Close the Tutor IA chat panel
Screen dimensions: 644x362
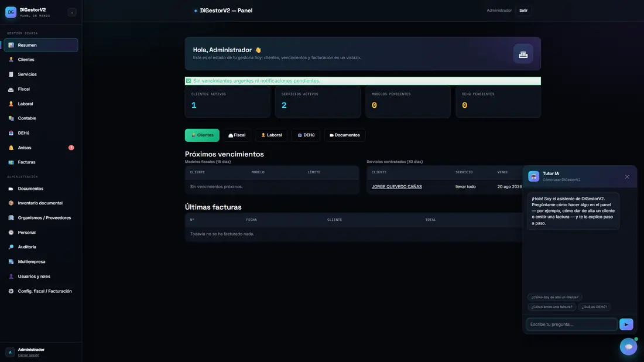[x=627, y=177]
